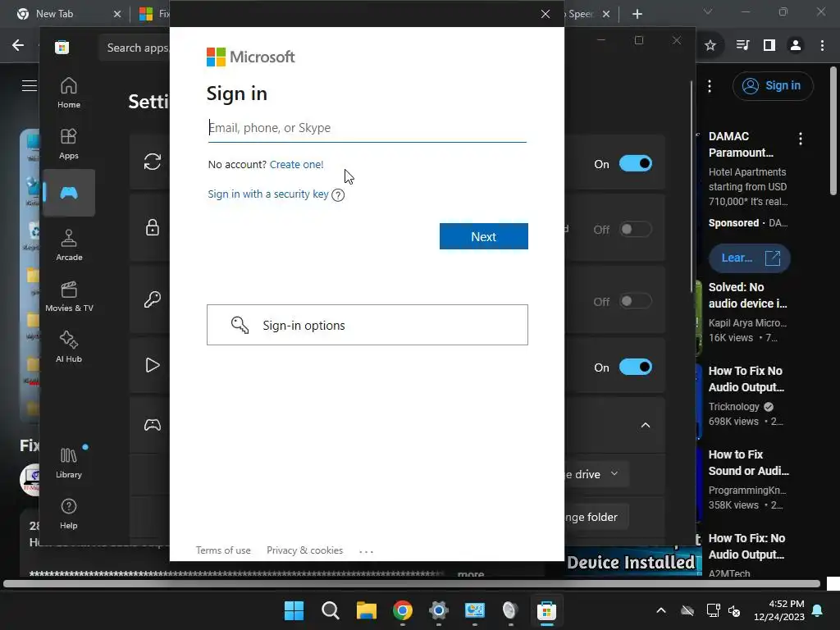Click YouTube Sign in button
This screenshot has width=840, height=630.
(x=773, y=85)
